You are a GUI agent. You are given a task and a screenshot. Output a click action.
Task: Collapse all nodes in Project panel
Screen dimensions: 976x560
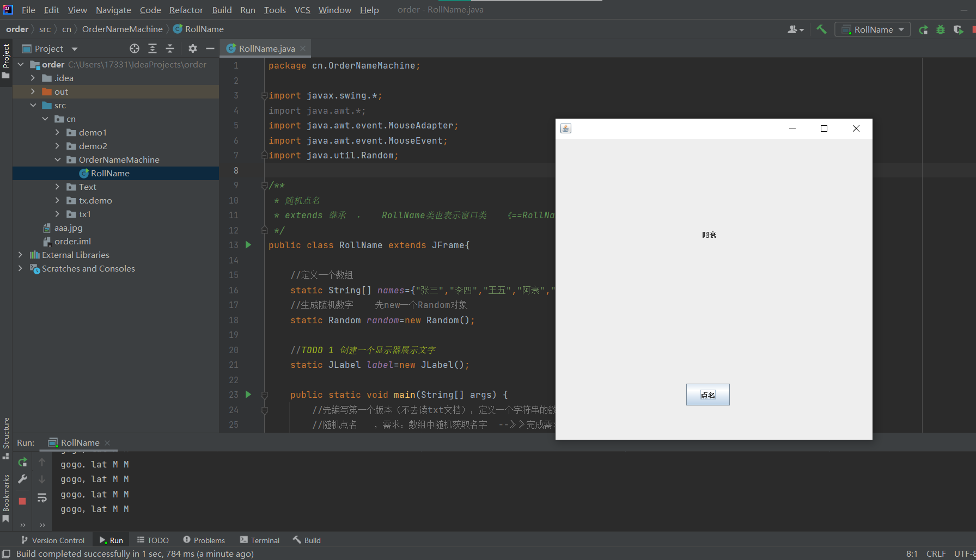169,48
